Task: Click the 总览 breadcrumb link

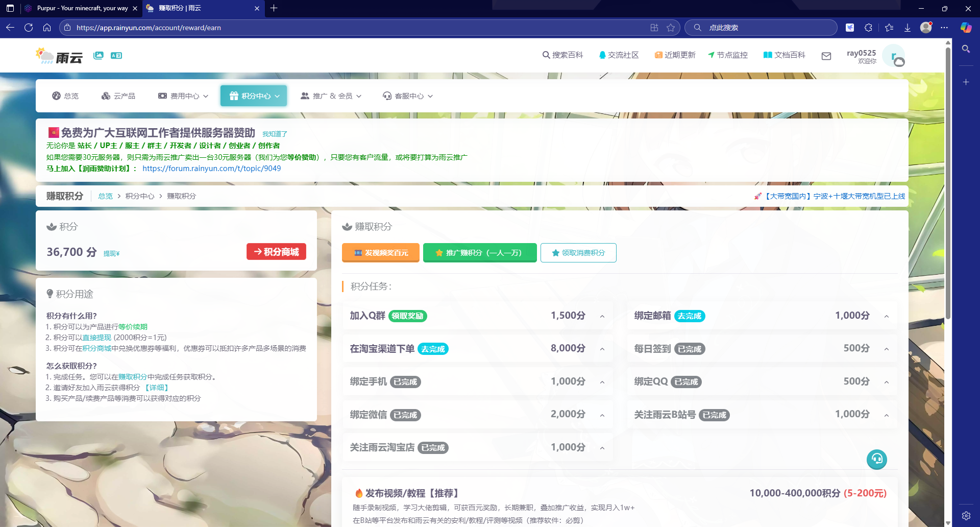Action: (105, 196)
